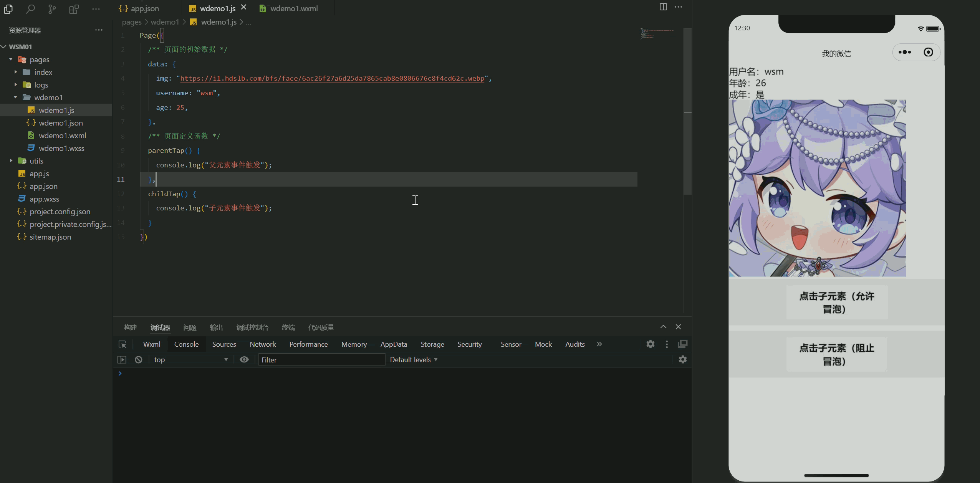Screen dimensions: 980x483
Task: Clear the console with the clear icon
Action: (x=139, y=360)
